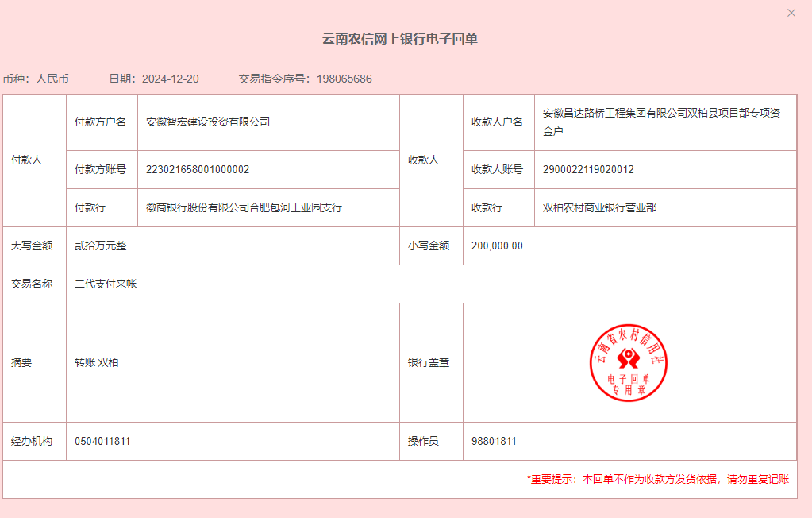The height and width of the screenshot is (518, 812).
Task: Click the red 重要提示 notice text
Action: (x=657, y=479)
